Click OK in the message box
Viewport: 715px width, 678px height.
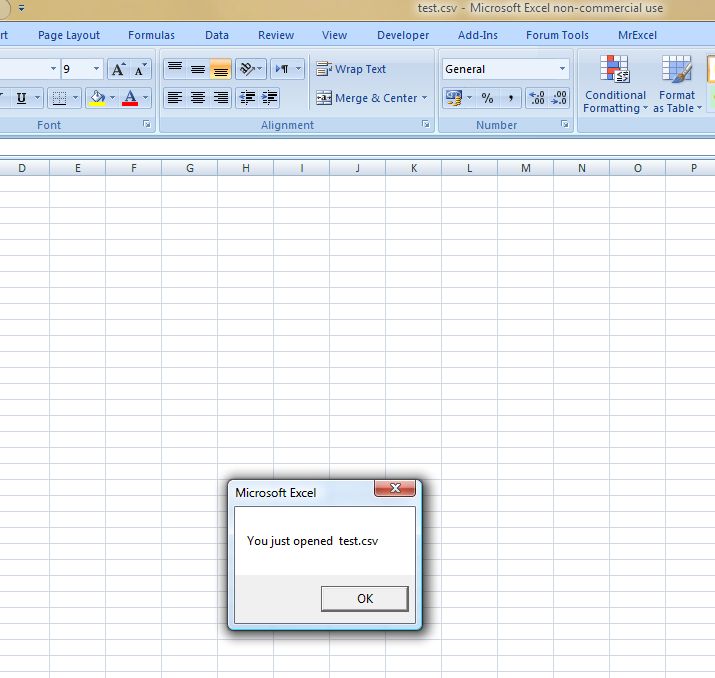[365, 598]
